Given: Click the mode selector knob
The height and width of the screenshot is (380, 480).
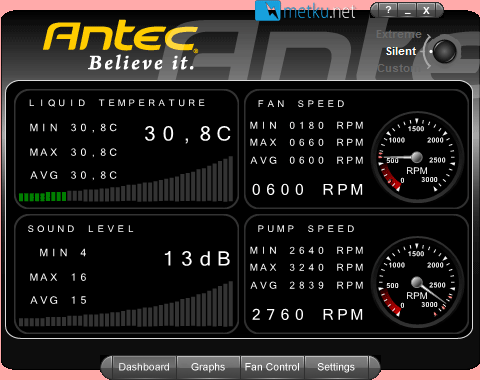Looking at the screenshot, I should pos(445,52).
